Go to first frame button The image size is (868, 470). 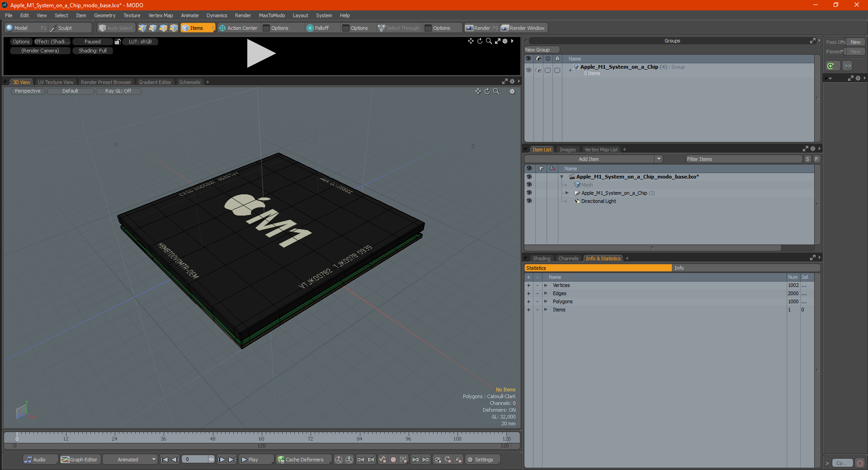click(x=165, y=460)
